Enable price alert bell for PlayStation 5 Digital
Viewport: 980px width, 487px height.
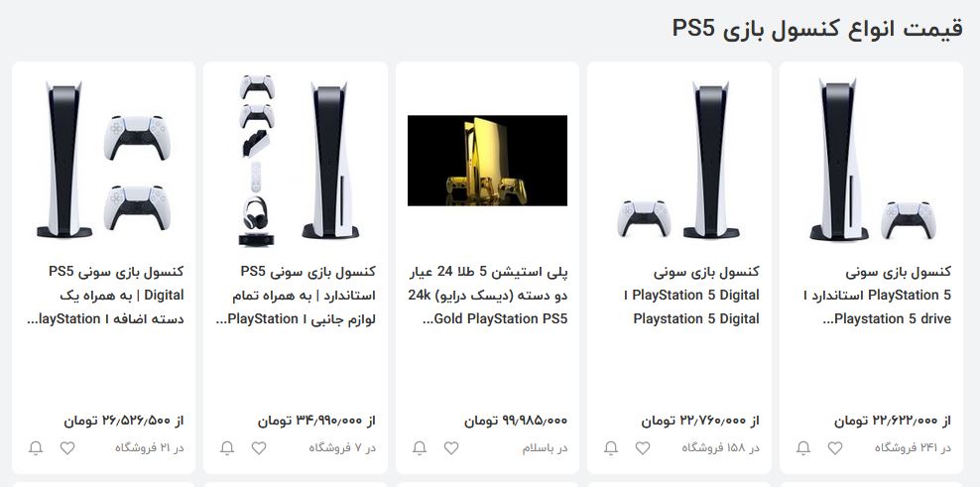[x=611, y=448]
